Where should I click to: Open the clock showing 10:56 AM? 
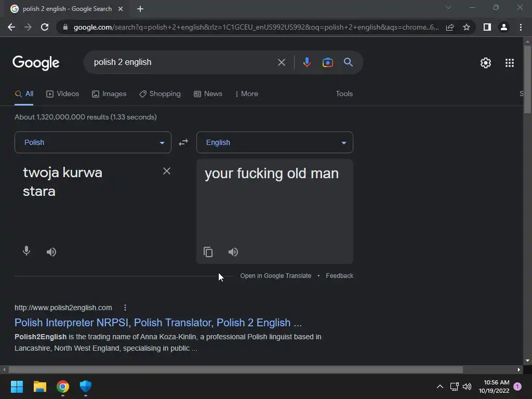pos(495,387)
